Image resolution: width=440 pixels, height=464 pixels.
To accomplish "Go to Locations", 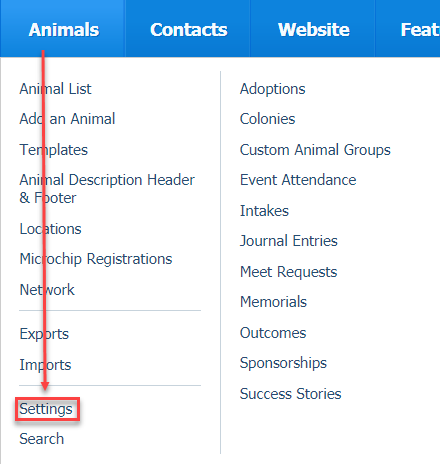I will [50, 229].
